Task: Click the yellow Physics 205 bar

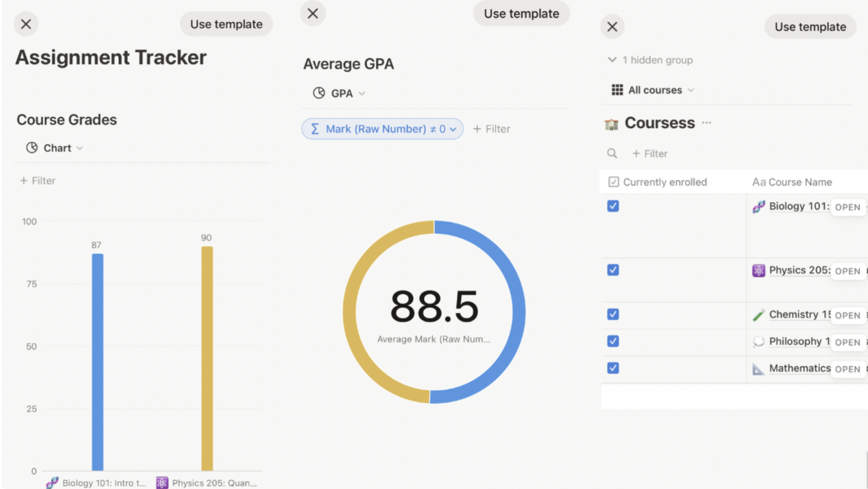Action: click(207, 358)
